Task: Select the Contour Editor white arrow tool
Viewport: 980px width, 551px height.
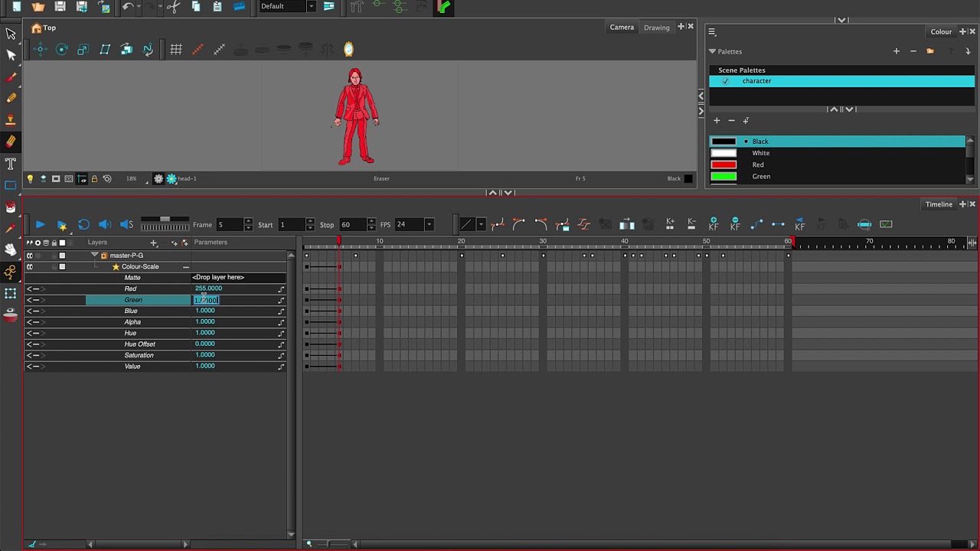Action: (x=11, y=55)
